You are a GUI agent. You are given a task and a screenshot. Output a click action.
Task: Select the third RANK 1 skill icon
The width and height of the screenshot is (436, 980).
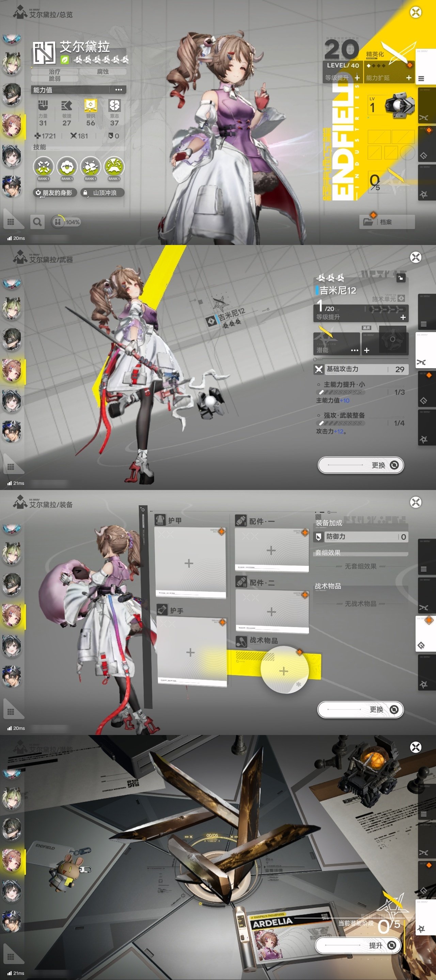[91, 167]
